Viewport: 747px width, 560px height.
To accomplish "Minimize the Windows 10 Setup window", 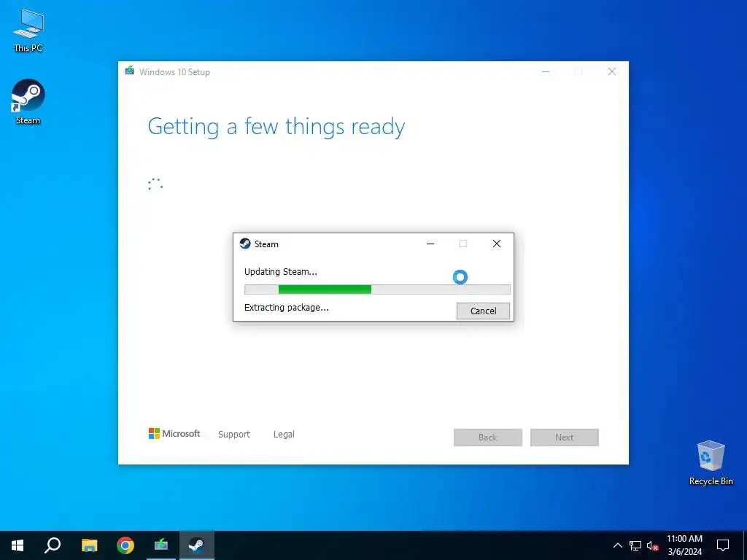I will click(546, 72).
